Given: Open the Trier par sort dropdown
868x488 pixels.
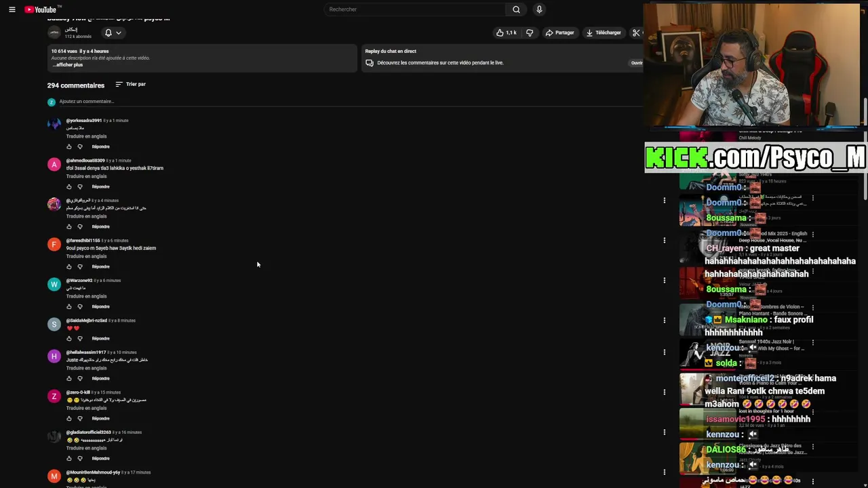Looking at the screenshot, I should pyautogui.click(x=131, y=84).
